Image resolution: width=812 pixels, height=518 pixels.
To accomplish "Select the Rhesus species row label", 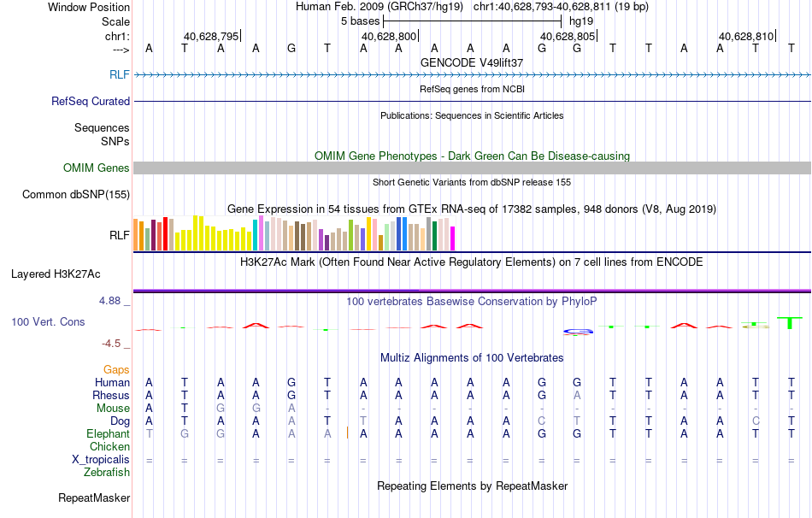I will click(110, 395).
